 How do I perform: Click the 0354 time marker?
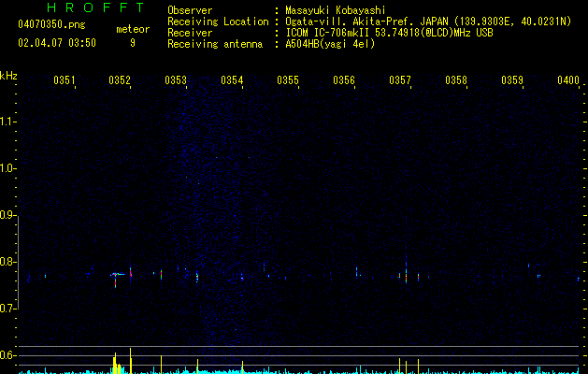tap(232, 79)
